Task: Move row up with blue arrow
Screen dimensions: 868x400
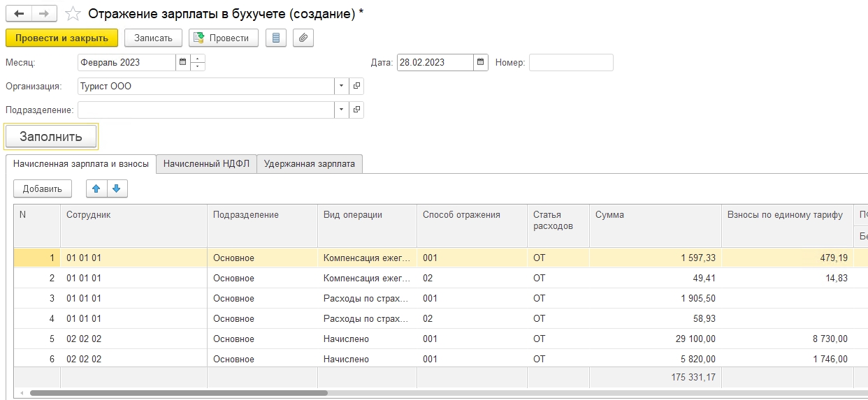Action: [96, 188]
